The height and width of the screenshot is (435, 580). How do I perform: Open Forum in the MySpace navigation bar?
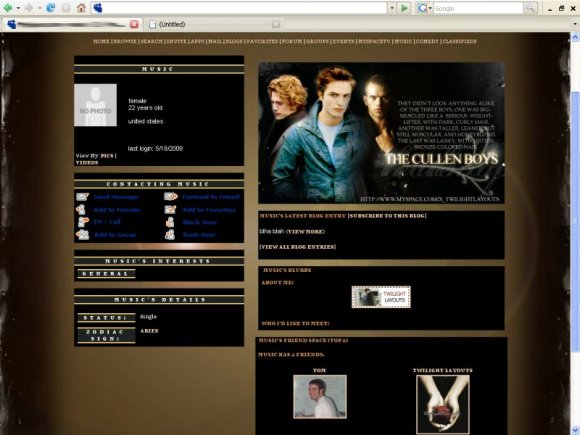(x=292, y=41)
